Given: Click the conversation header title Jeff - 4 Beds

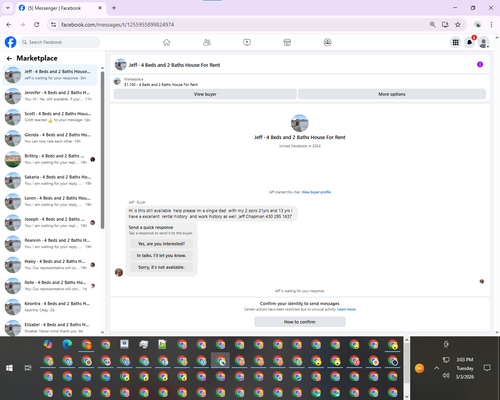Looking at the screenshot, I should pos(174,65).
